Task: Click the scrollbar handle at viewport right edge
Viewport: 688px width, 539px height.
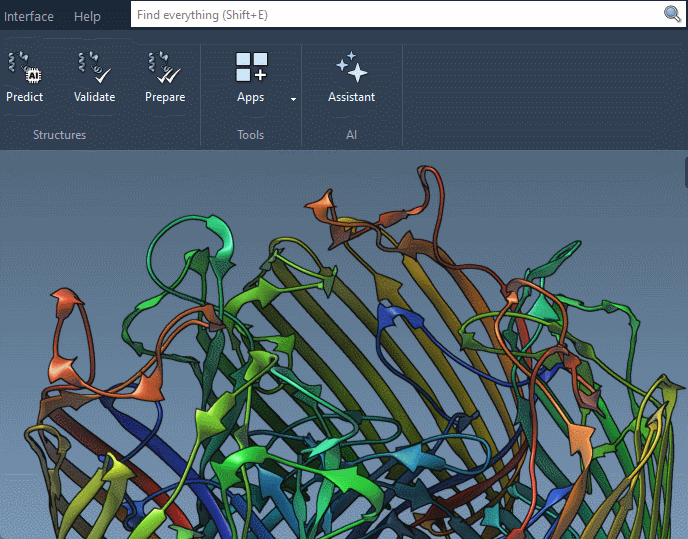Action: [x=685, y=172]
